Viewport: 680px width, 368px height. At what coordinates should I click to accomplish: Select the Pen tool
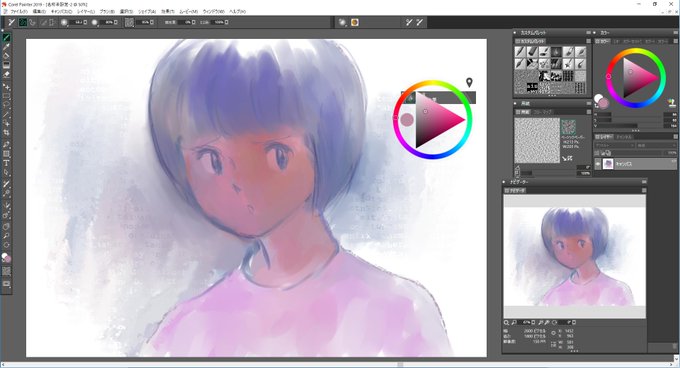tap(6, 144)
